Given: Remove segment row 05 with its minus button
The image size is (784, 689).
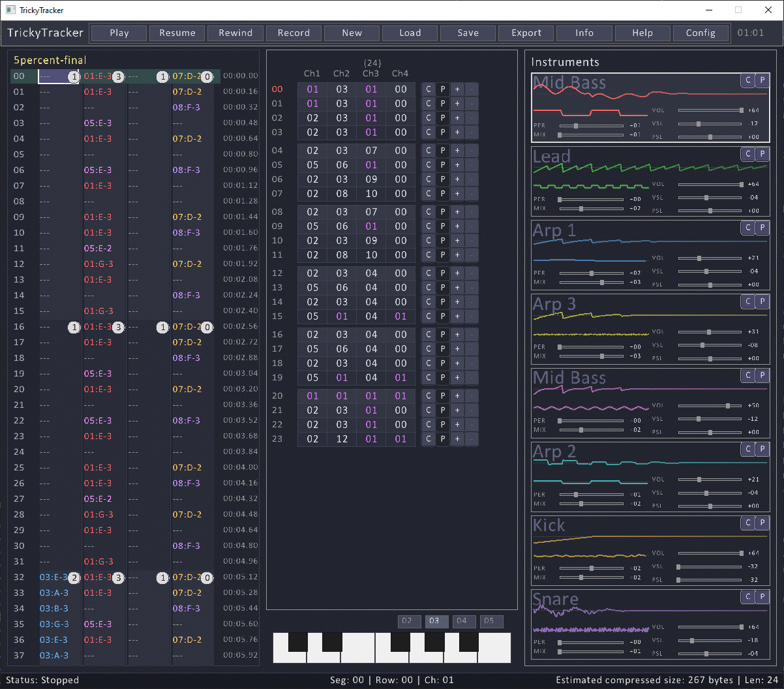Looking at the screenshot, I should pos(471,164).
